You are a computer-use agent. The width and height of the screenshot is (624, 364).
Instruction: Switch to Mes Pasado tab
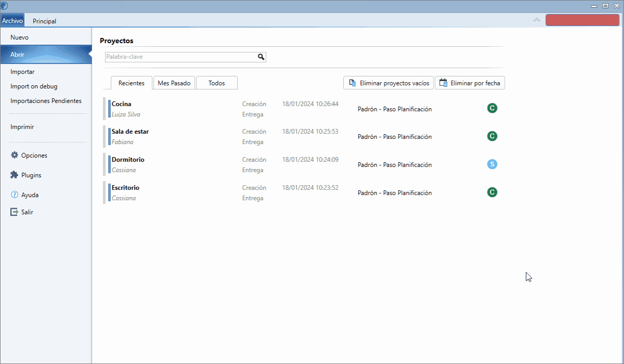coord(174,83)
